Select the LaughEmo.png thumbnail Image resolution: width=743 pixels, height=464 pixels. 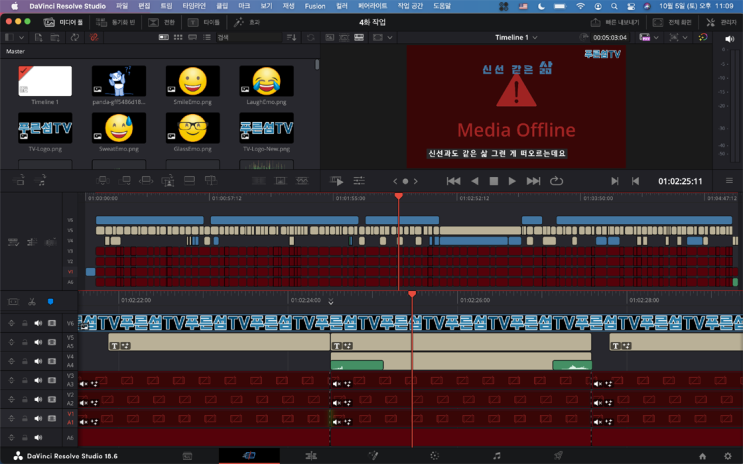click(266, 81)
